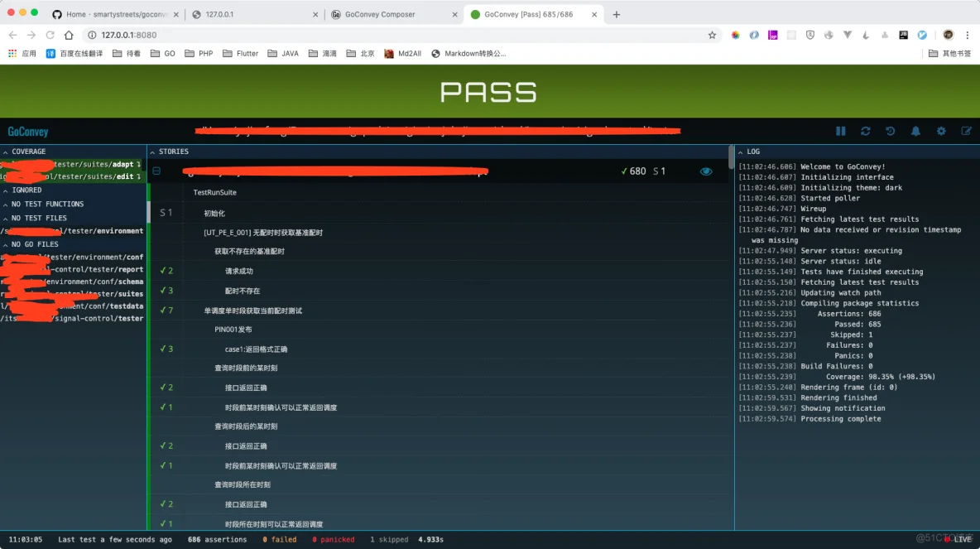Open Chrome's three-dot menu
The width and height of the screenshot is (980, 549).
tap(968, 35)
